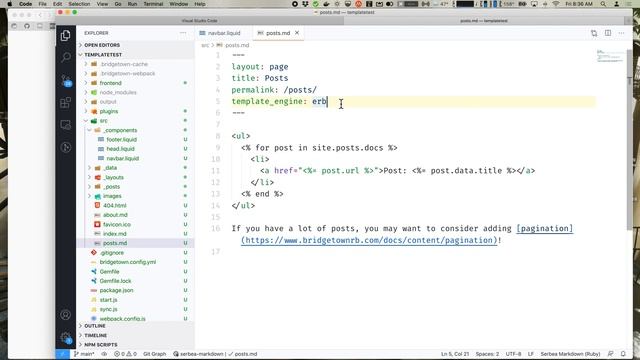Select the posts.md editor tab
This screenshot has height=360, width=640.
(278, 33)
